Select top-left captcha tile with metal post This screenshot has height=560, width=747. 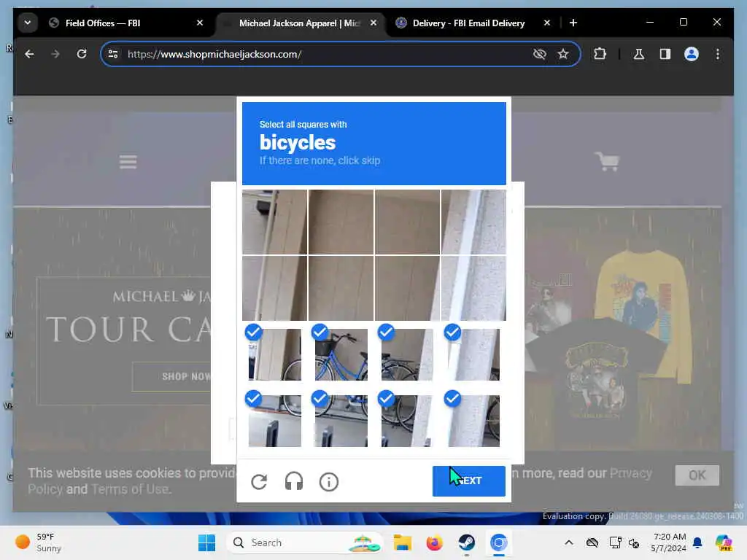pyautogui.click(x=274, y=222)
